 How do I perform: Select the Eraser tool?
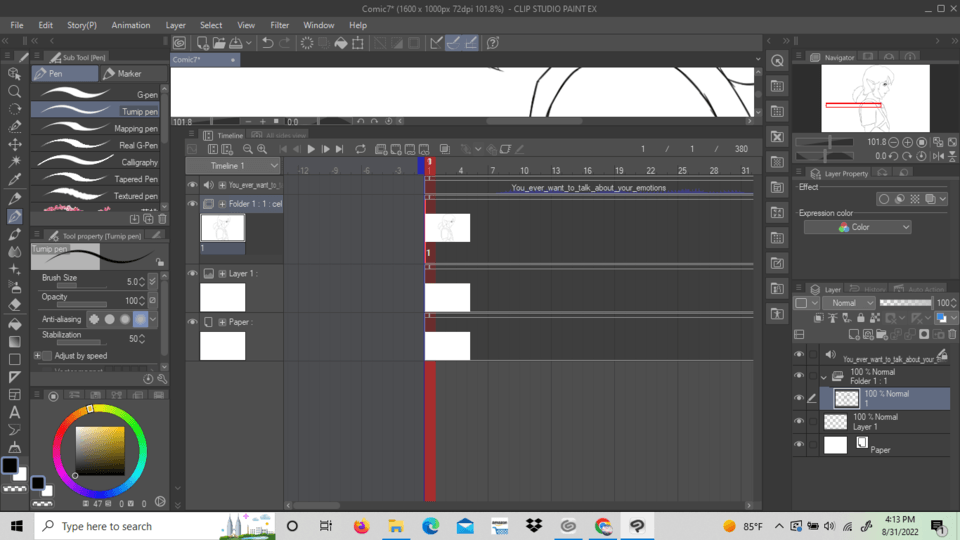[x=14, y=304]
